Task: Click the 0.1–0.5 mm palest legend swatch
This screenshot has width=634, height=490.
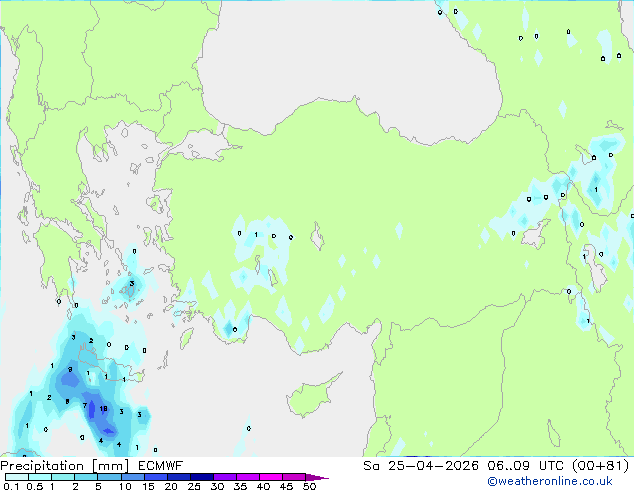Action: 17,477
